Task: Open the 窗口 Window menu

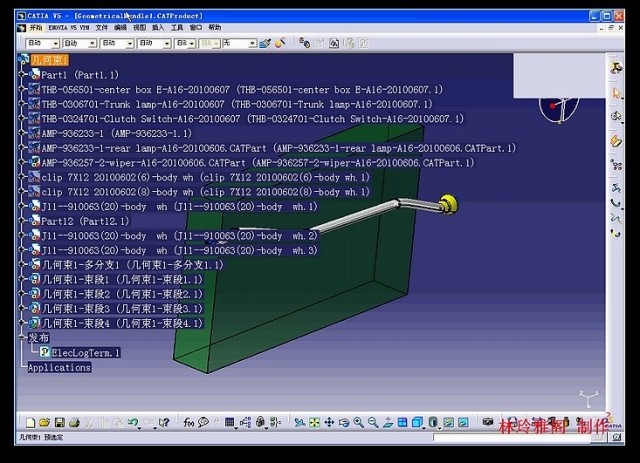Action: point(196,28)
